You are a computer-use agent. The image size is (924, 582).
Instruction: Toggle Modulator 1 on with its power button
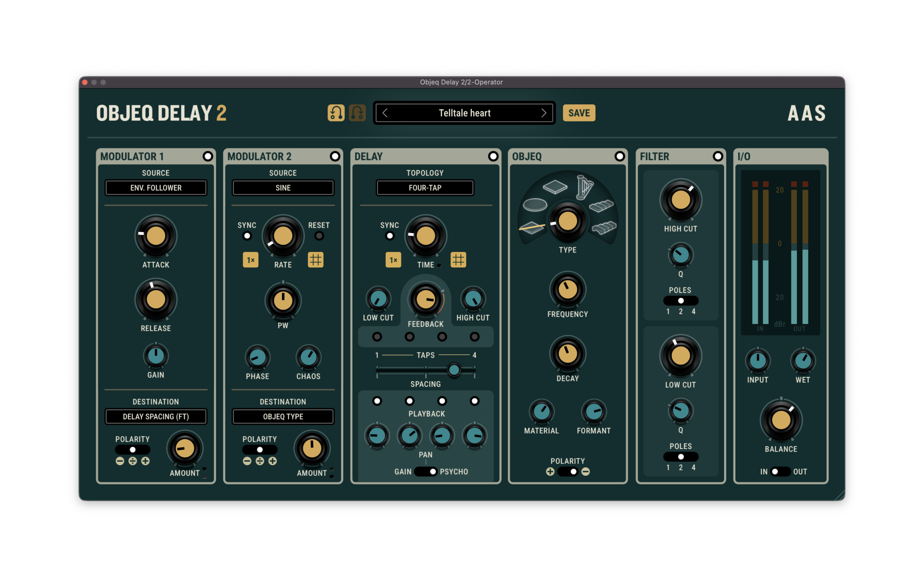208,156
